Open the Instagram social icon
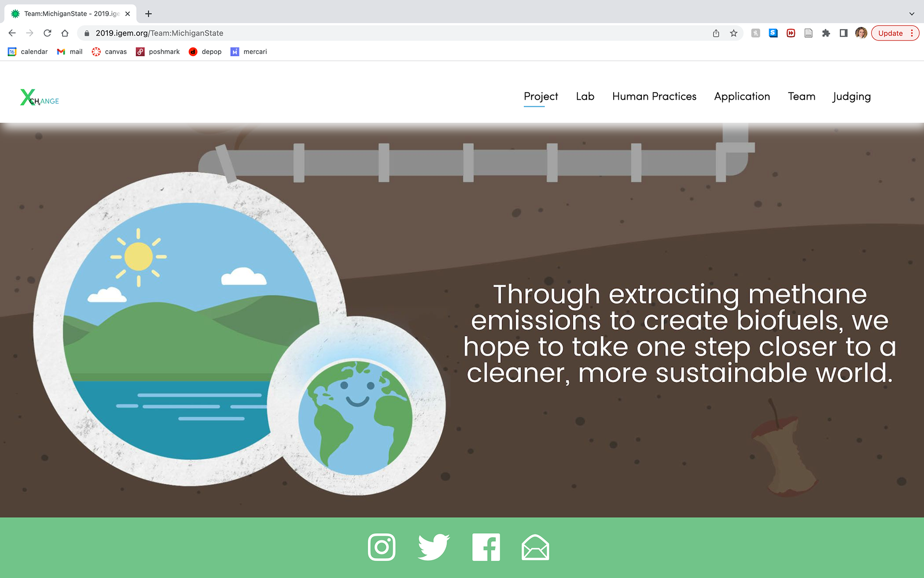The height and width of the screenshot is (578, 924). (x=381, y=547)
